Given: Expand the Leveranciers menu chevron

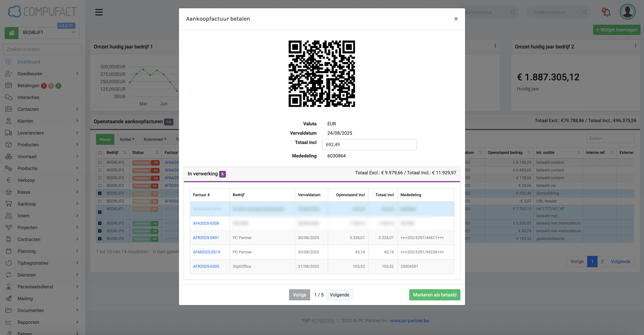Looking at the screenshot, I should coord(77,133).
